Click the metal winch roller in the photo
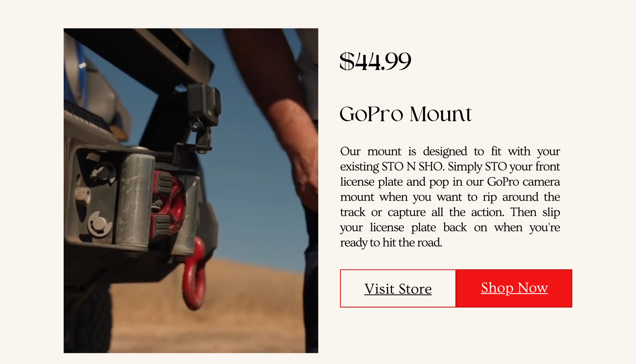The height and width of the screenshot is (364, 636). coord(135,198)
